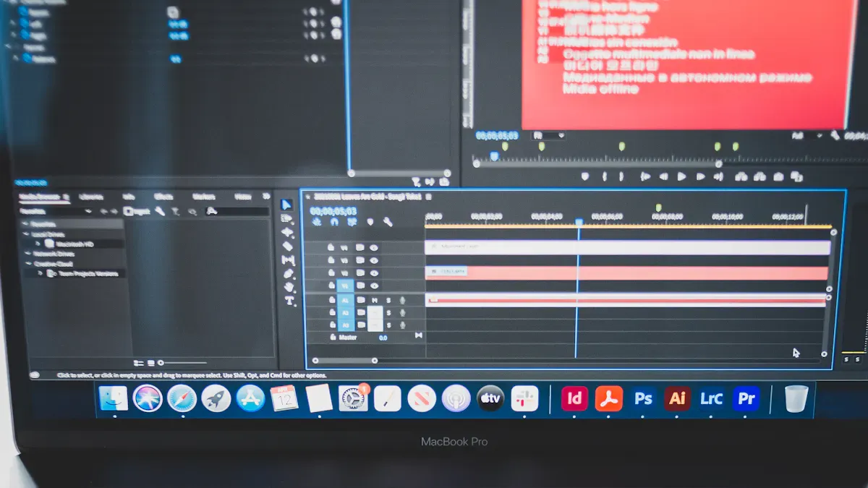Select the Slip tool
The height and width of the screenshot is (488, 868).
pos(288,260)
